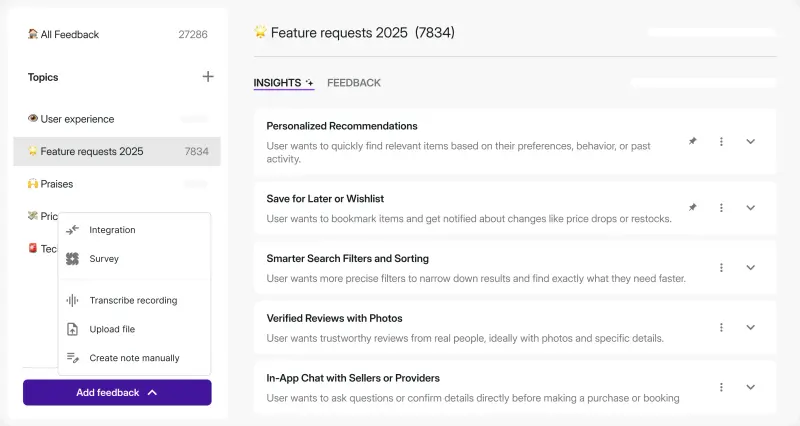Open more options for Personalized Recommendations
Viewport: 800px width, 426px height.
(721, 141)
